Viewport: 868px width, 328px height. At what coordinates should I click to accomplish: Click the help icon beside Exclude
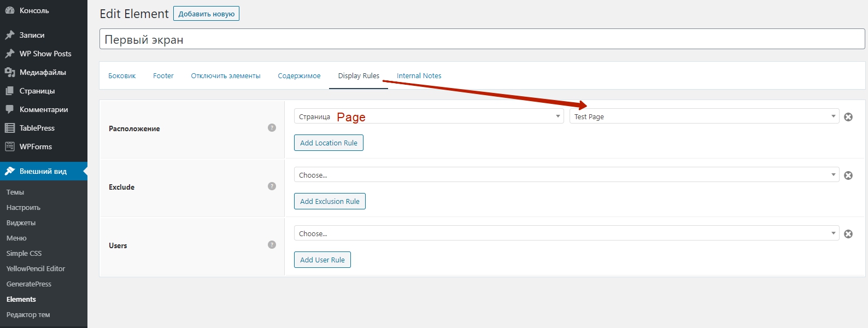pyautogui.click(x=272, y=186)
